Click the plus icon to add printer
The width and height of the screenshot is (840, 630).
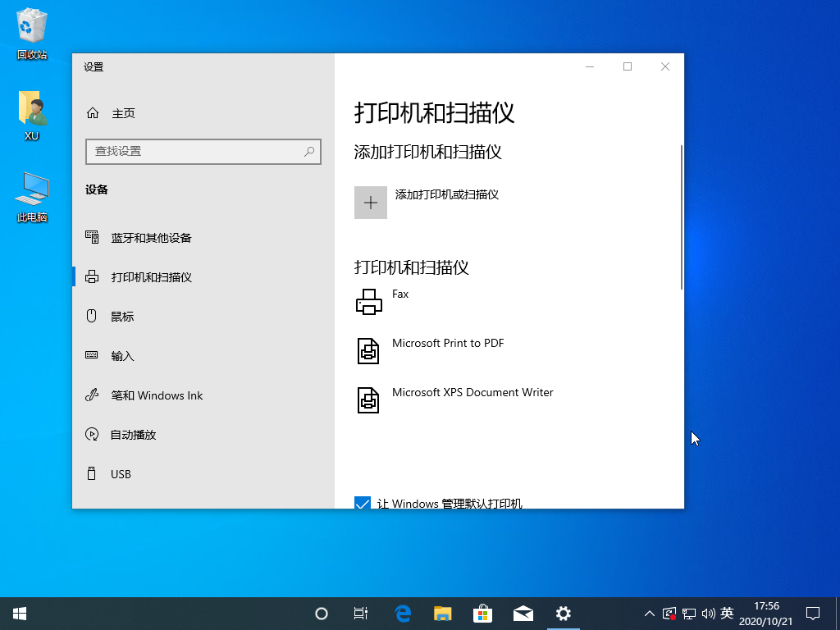tap(370, 203)
